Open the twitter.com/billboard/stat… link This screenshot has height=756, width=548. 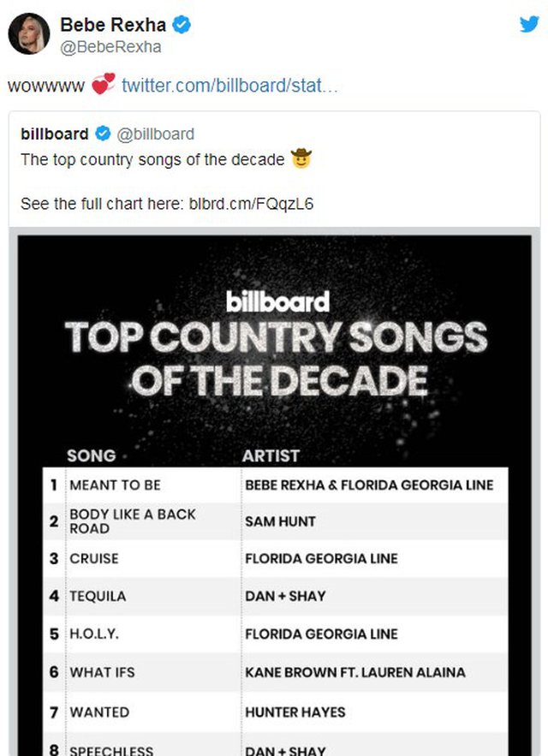tap(229, 86)
